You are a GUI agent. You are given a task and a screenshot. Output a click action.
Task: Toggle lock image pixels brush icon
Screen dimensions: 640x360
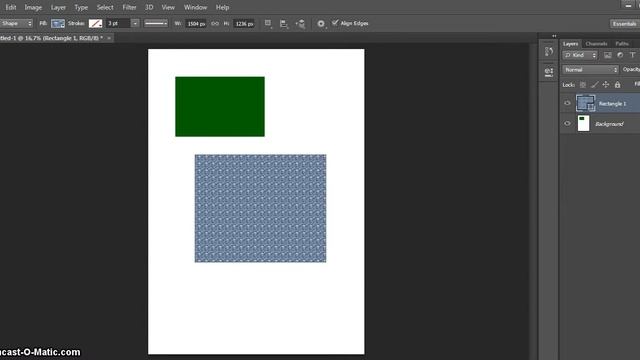click(595, 84)
